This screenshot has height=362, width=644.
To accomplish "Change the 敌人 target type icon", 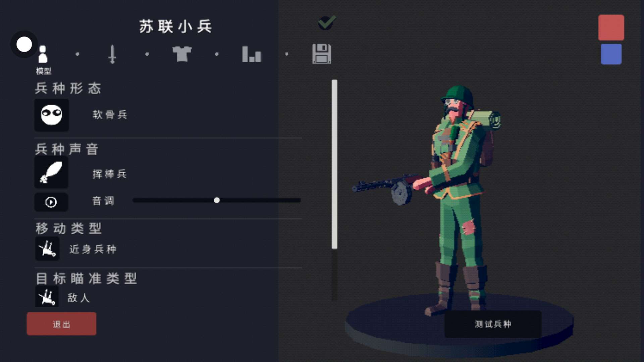I will tap(47, 296).
